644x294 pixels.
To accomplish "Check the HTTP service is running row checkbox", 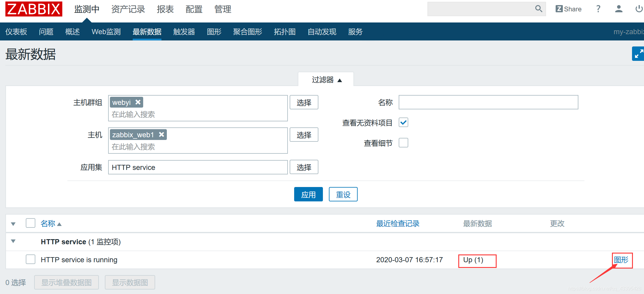I will pyautogui.click(x=31, y=259).
